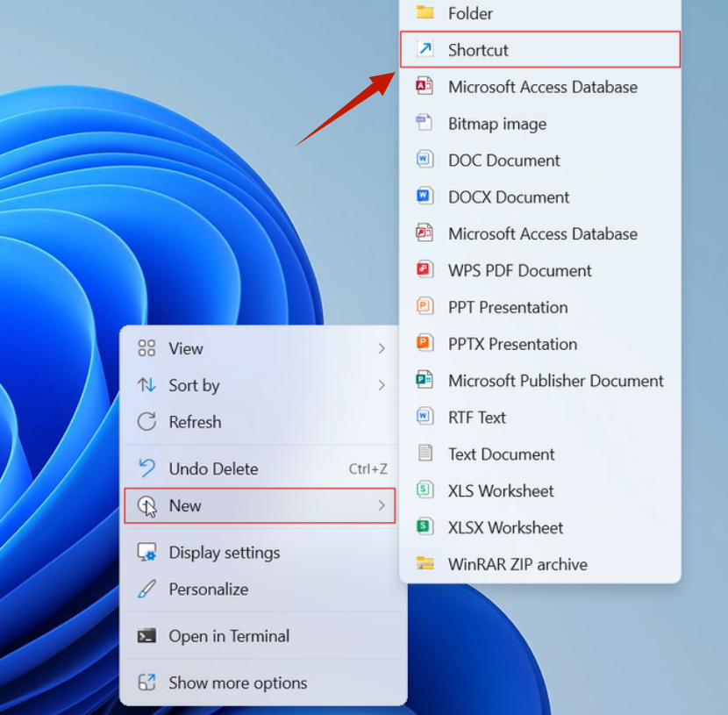Image resolution: width=728 pixels, height=715 pixels.
Task: Open the Sort by menu entry
Action: [x=261, y=385]
